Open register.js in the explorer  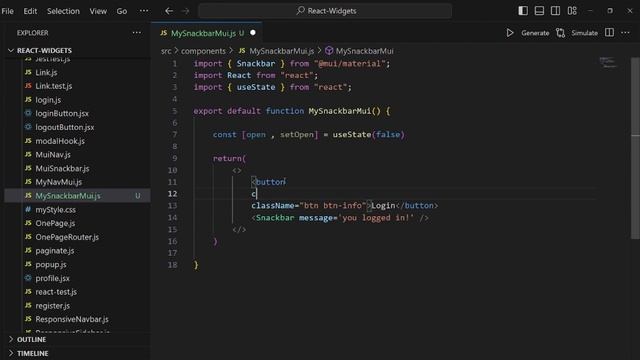click(52, 306)
